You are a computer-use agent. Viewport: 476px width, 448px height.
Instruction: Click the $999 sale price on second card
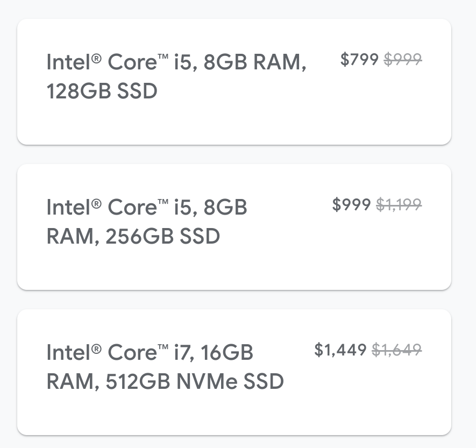[351, 204]
